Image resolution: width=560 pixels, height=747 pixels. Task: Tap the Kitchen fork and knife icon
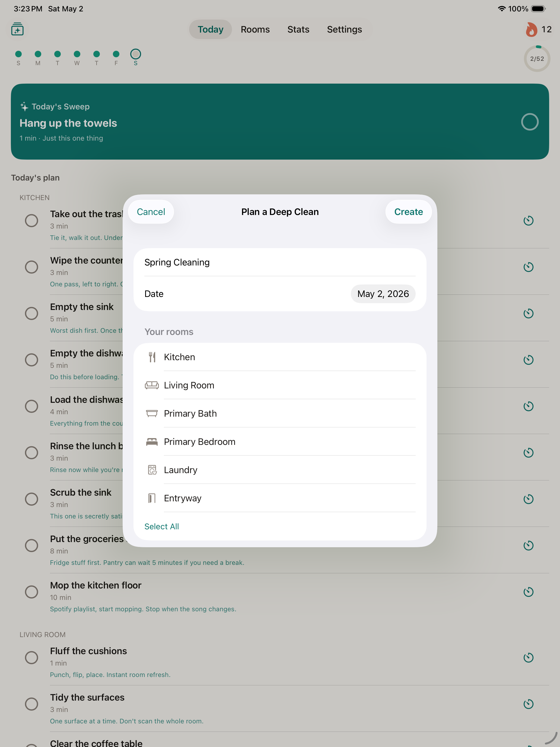tap(152, 357)
